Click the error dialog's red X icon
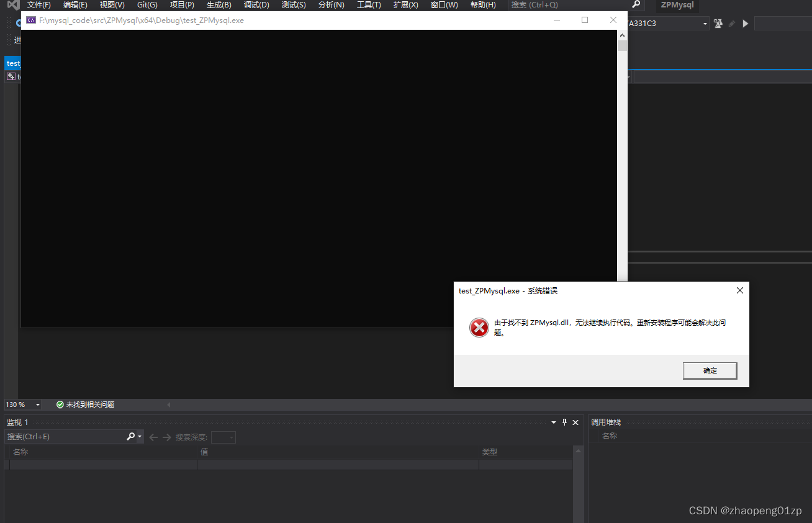 [x=479, y=328]
